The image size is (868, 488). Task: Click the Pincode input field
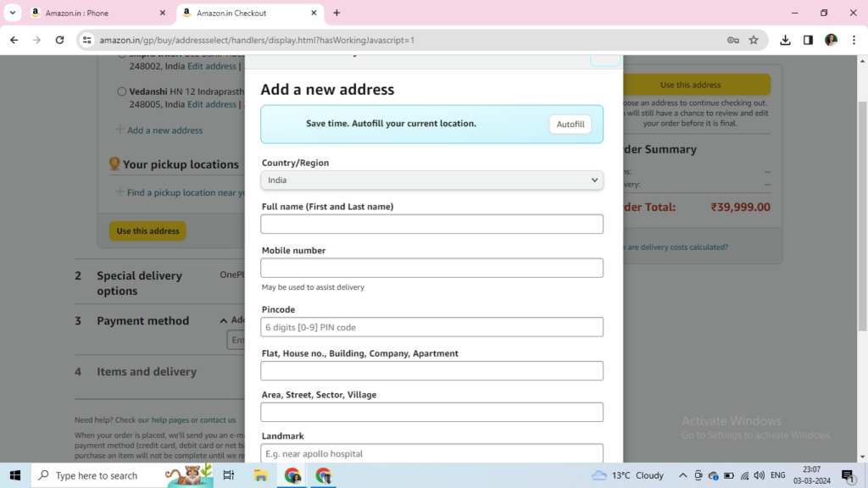point(431,327)
